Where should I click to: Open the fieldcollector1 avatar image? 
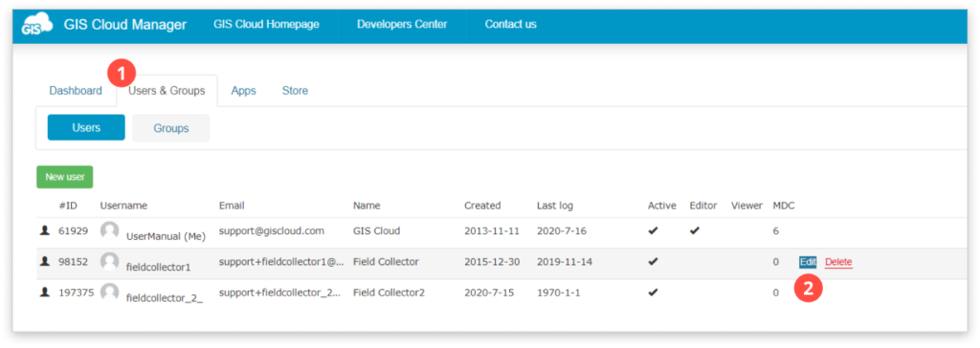(109, 262)
